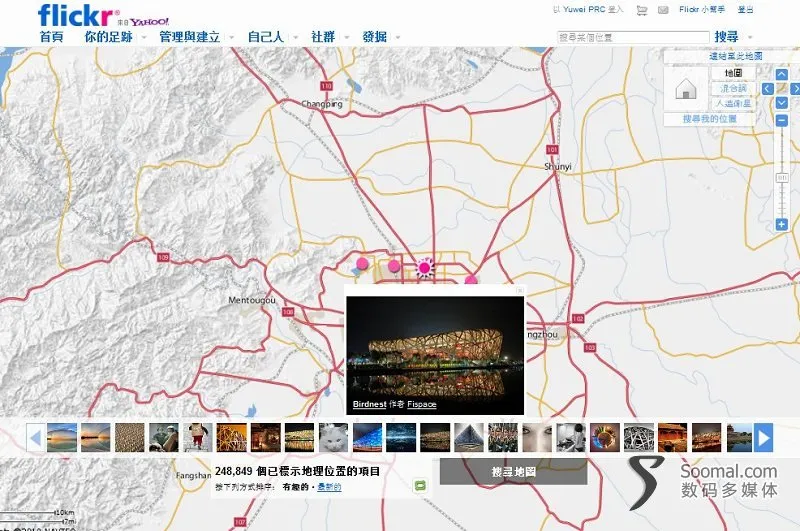The width and height of the screenshot is (800, 531).
Task: Show previous photos with left strip arrow
Action: coord(35,438)
